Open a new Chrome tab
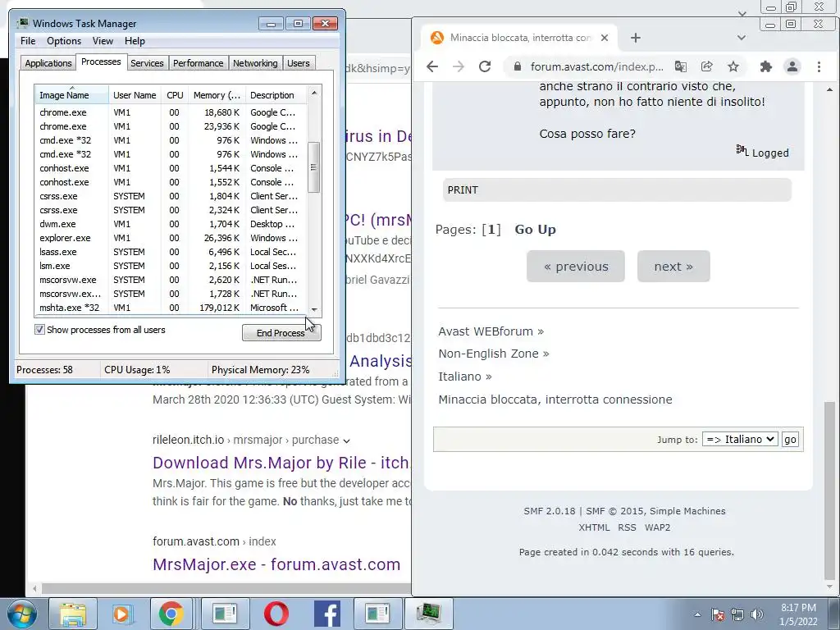Image resolution: width=840 pixels, height=630 pixels. point(636,38)
